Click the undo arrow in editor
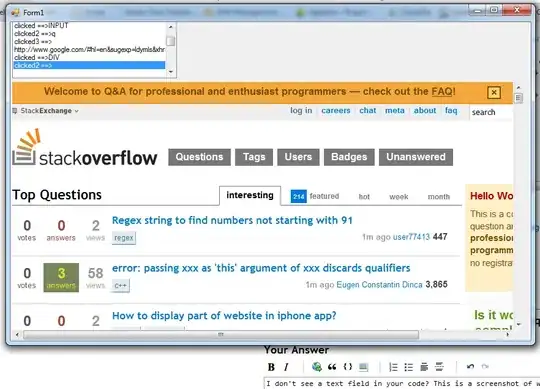This screenshot has height=389, width=540. (470, 367)
